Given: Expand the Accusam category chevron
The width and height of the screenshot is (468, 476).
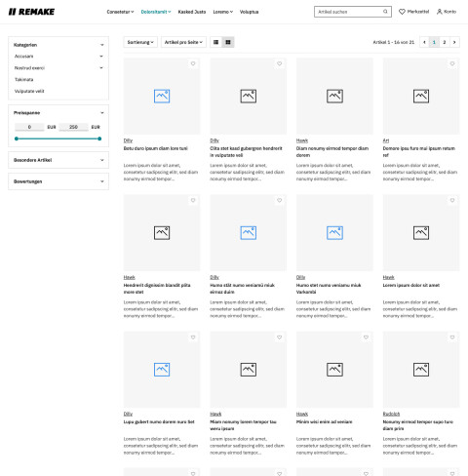Looking at the screenshot, I should [x=101, y=57].
